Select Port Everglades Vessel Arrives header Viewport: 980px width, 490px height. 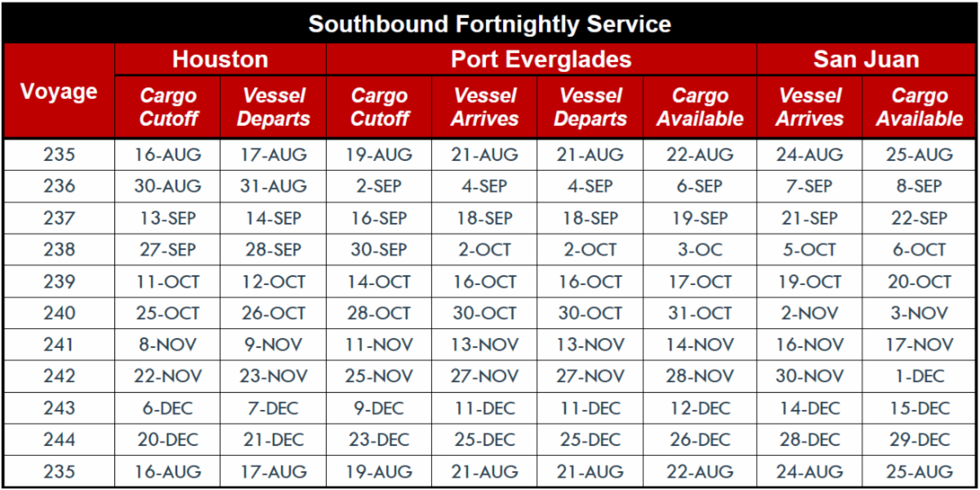pos(485,107)
